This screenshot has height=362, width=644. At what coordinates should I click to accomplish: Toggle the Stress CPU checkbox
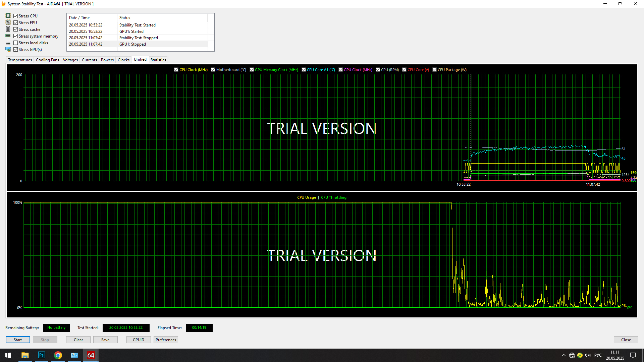click(15, 16)
